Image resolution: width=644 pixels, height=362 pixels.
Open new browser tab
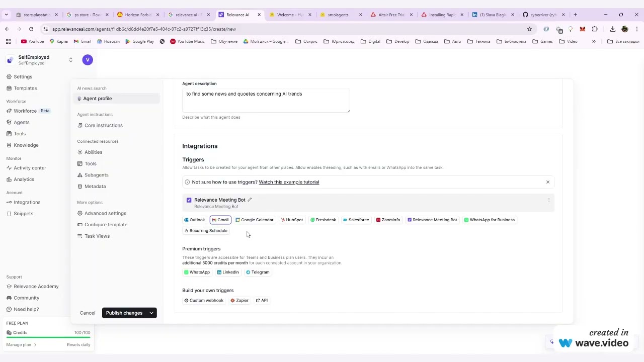tap(576, 15)
